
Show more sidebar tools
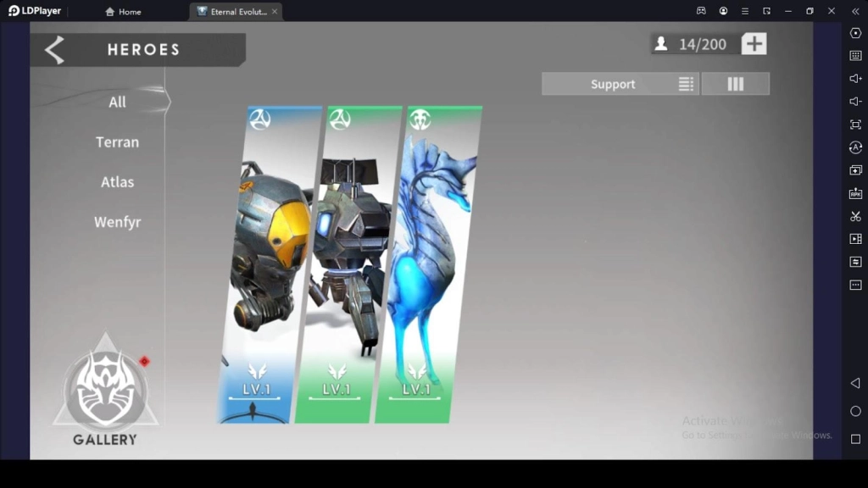click(x=855, y=285)
